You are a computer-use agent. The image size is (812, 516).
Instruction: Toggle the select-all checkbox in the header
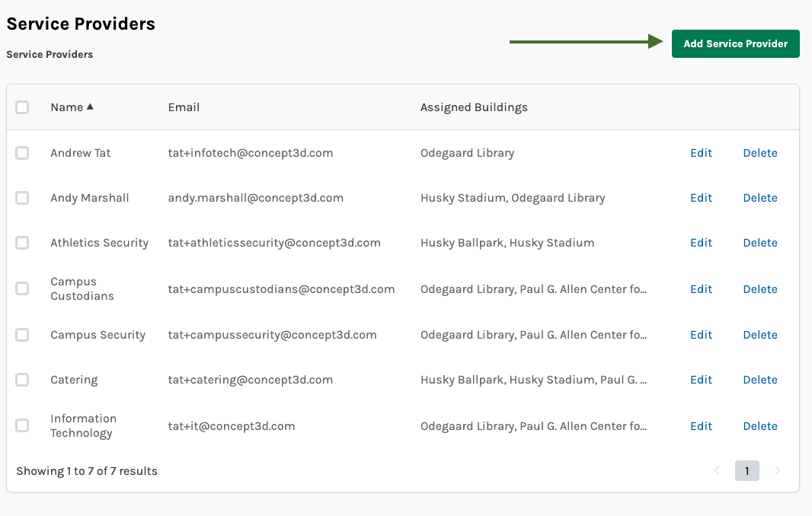click(22, 107)
